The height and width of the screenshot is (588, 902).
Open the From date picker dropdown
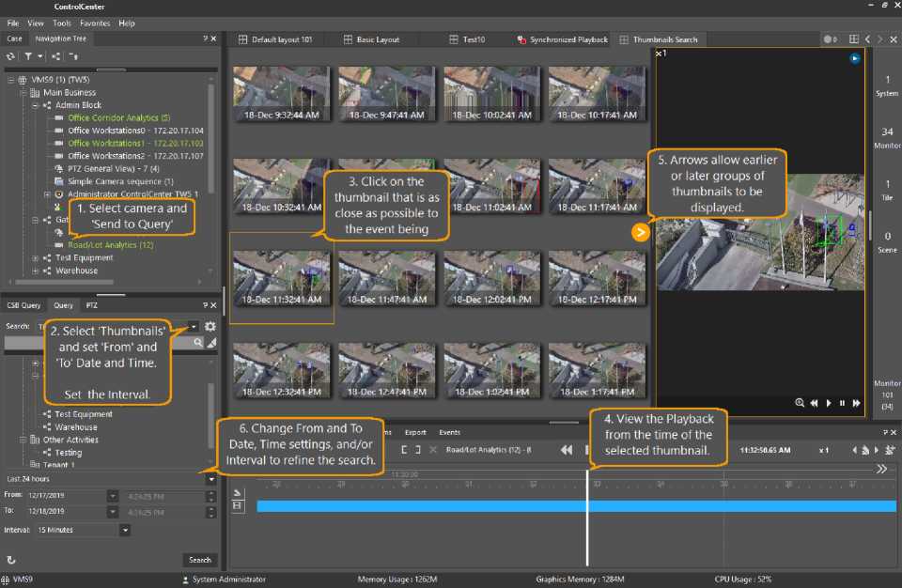pos(113,495)
